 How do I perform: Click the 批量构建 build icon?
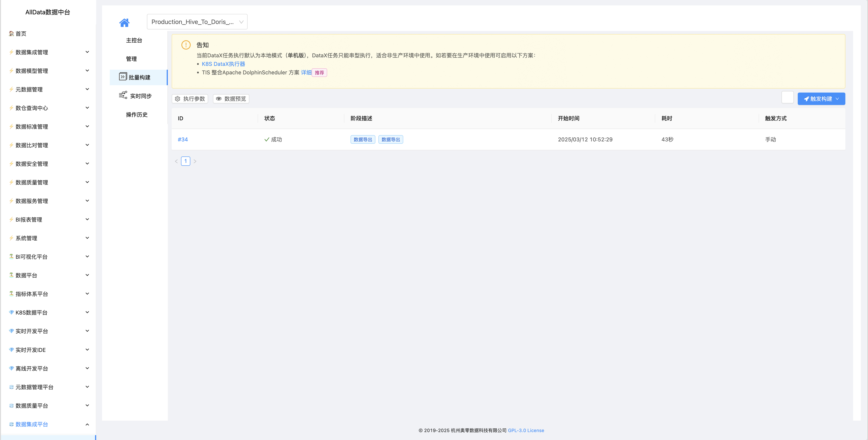123,77
